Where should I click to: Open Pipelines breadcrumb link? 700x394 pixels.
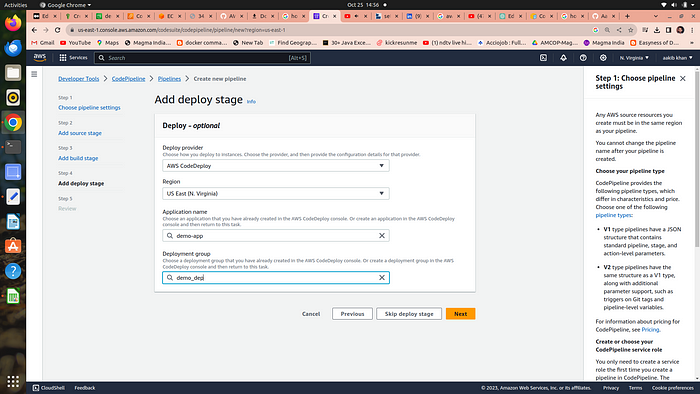169,79
